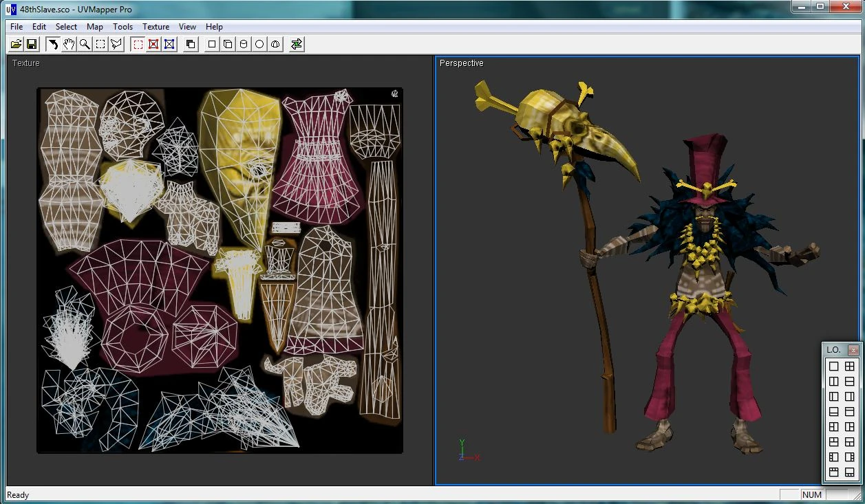Select the hand pan tool
865x504 pixels.
pos(69,44)
